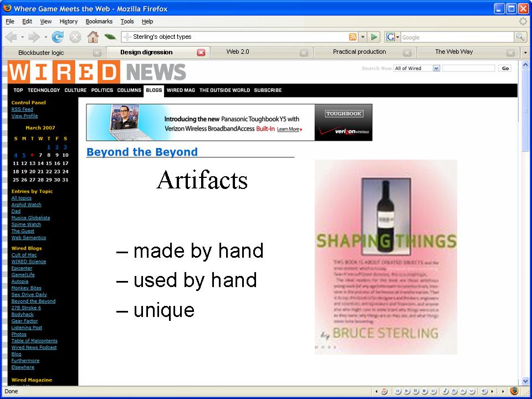This screenshot has height=399, width=532.
Task: Click Learn More in the Toughbook banner
Action: pyautogui.click(x=289, y=129)
